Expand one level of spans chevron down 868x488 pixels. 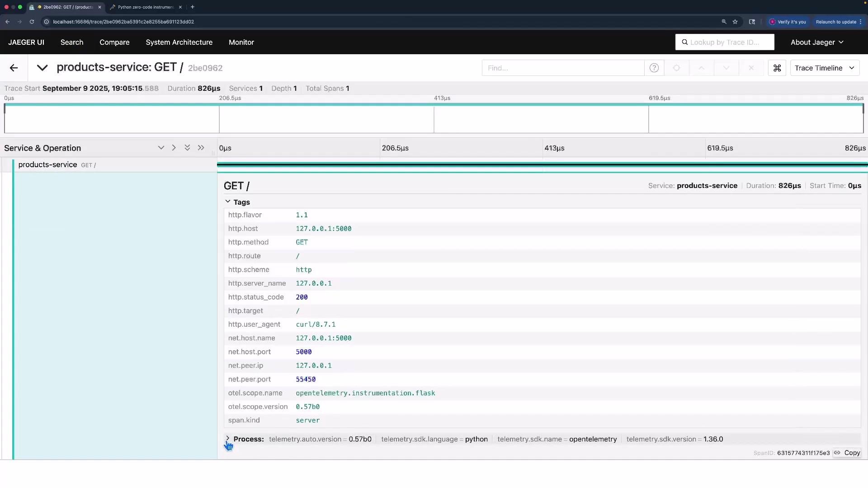(161, 148)
